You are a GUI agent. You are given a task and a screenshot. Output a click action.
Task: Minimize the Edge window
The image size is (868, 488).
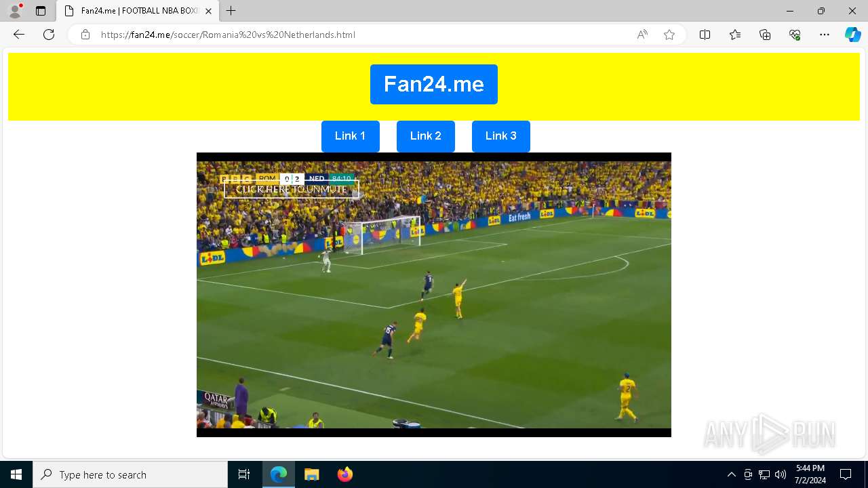tap(790, 11)
